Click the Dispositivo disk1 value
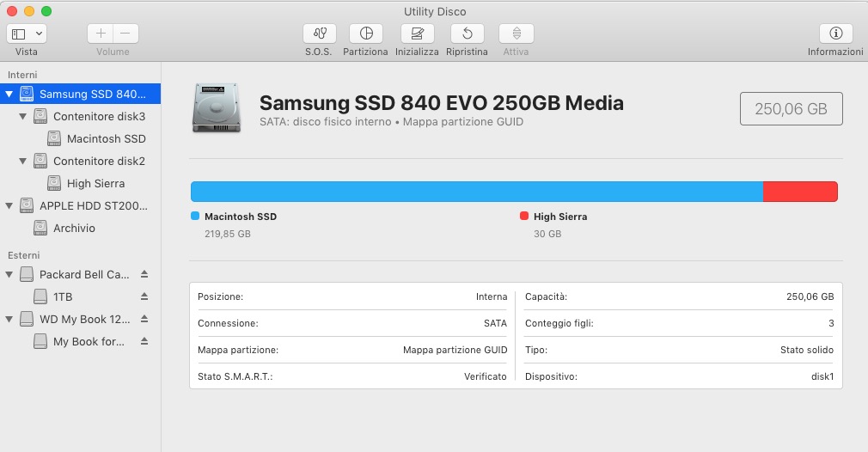This screenshot has height=452, width=868. coord(822,376)
